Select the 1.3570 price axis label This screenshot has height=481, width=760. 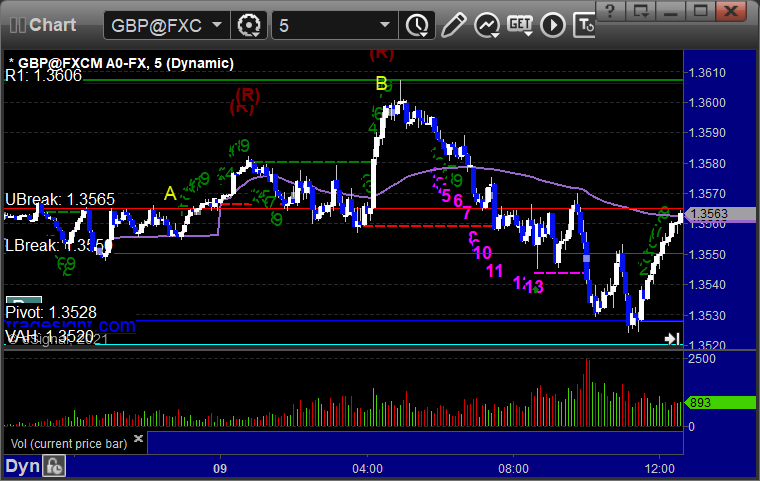[707, 194]
